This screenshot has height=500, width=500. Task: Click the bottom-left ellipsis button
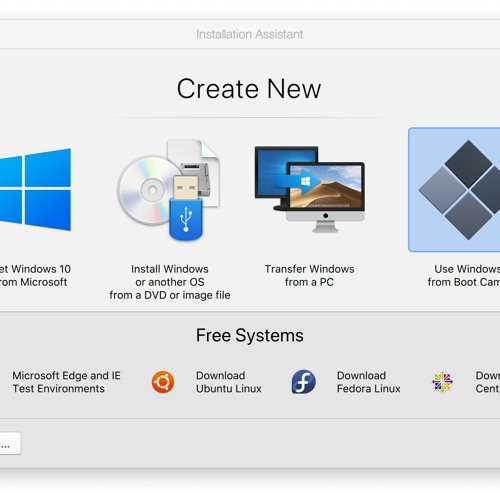(x=10, y=443)
